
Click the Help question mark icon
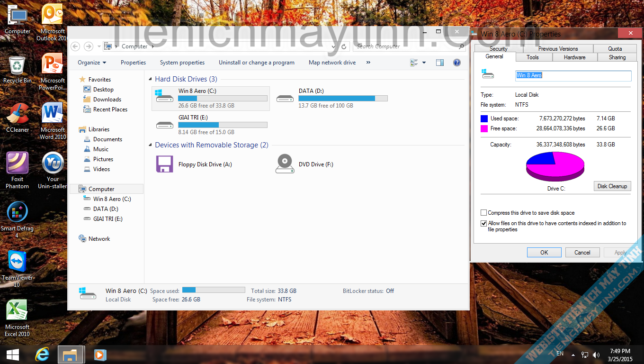pyautogui.click(x=457, y=63)
